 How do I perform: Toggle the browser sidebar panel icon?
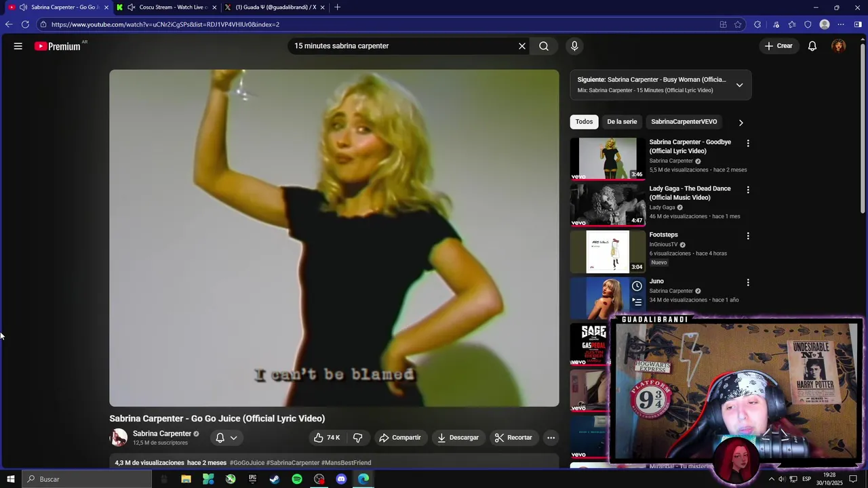pyautogui.click(x=858, y=24)
